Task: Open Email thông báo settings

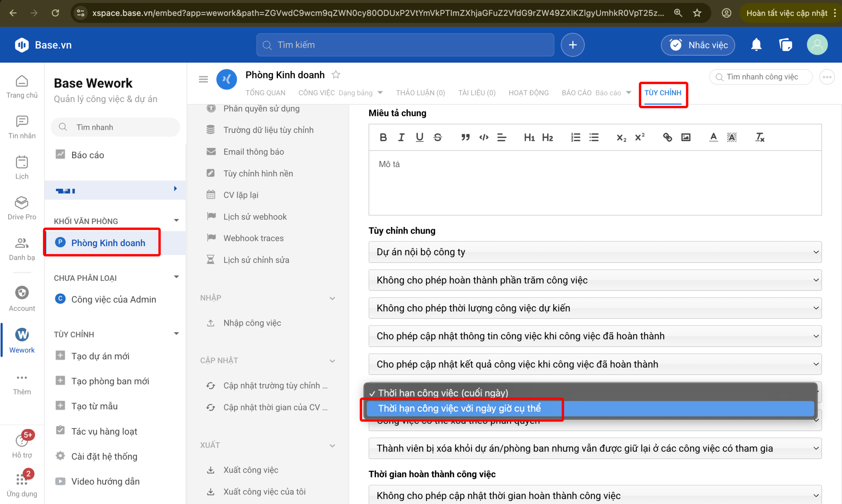Action: point(254,152)
